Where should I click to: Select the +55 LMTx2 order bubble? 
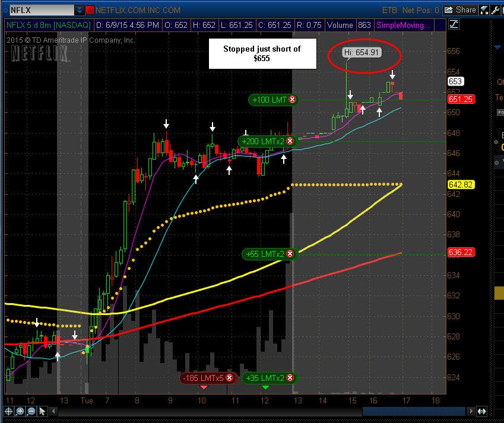270,254
